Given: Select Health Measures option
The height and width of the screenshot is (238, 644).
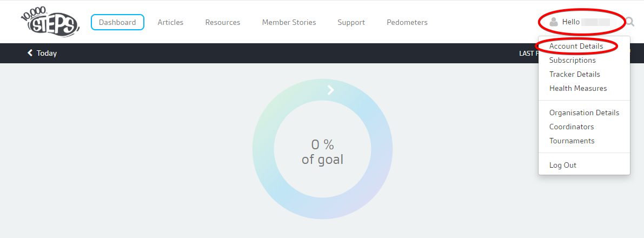Looking at the screenshot, I should 578,88.
